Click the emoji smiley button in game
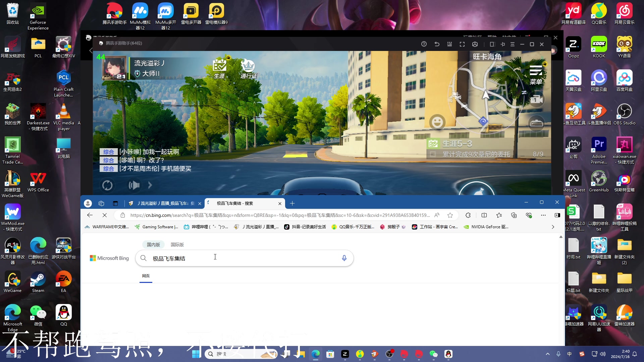Screen dimensions: 644x362 click(437, 122)
